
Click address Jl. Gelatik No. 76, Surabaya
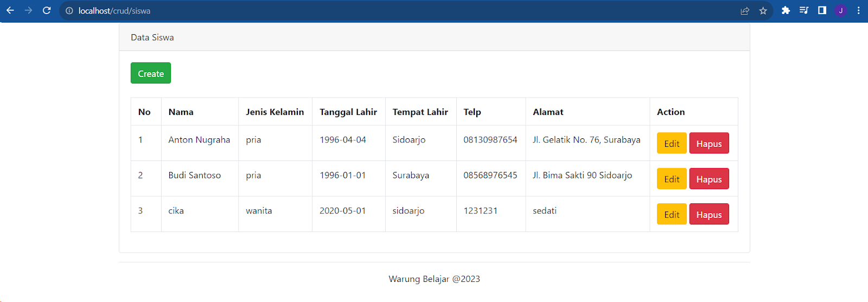click(x=586, y=140)
